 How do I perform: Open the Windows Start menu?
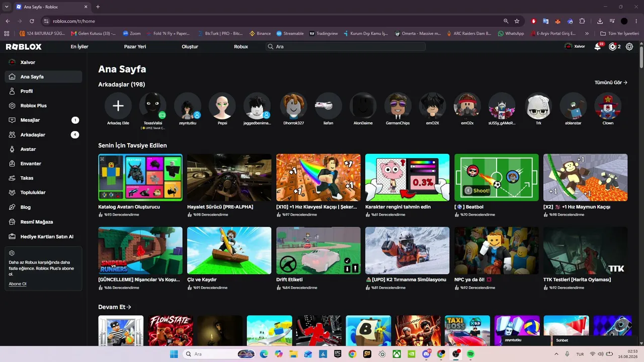(x=174, y=354)
